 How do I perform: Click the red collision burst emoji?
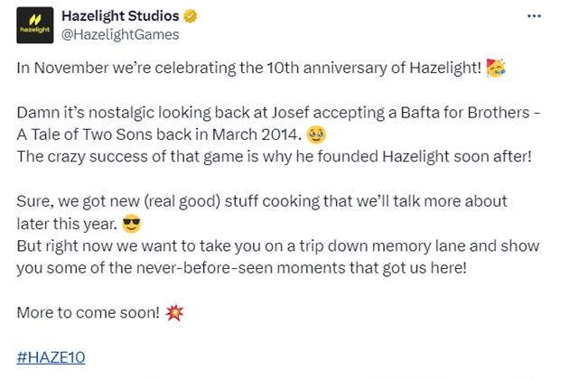[174, 313]
